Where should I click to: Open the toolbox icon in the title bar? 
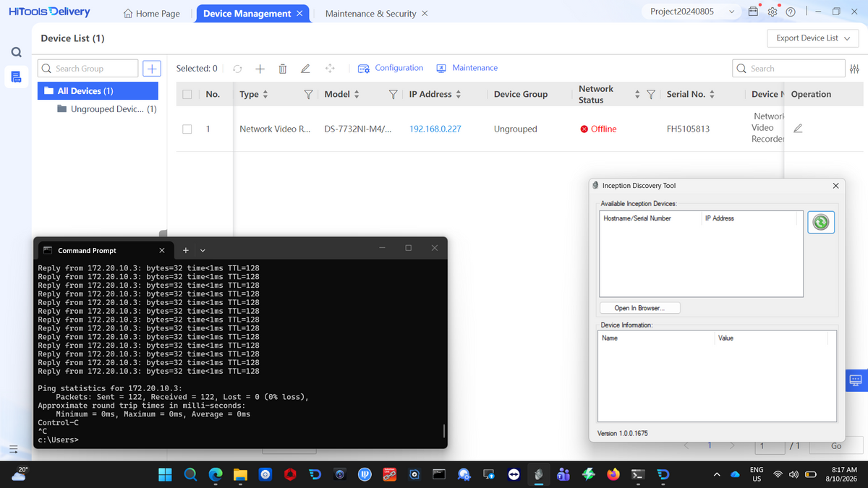(x=753, y=12)
